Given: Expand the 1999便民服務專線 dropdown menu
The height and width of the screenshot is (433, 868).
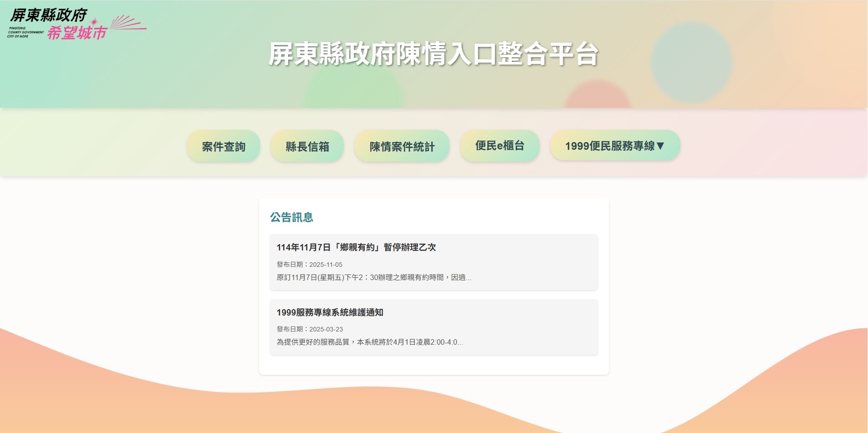Looking at the screenshot, I should click(610, 146).
